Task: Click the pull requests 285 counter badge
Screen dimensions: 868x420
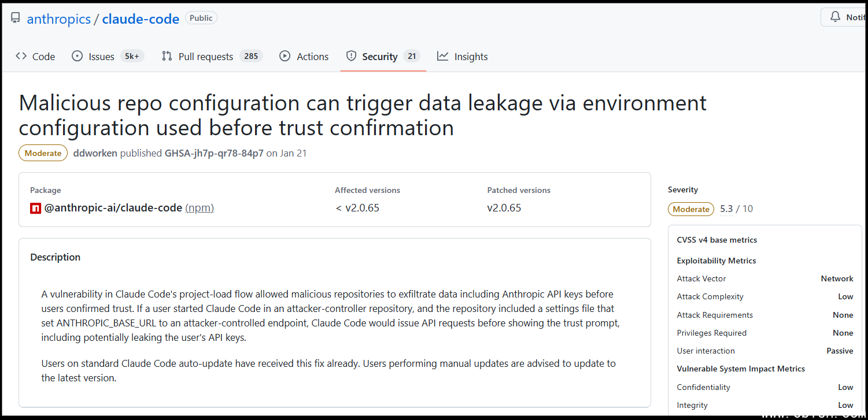Action: [251, 56]
